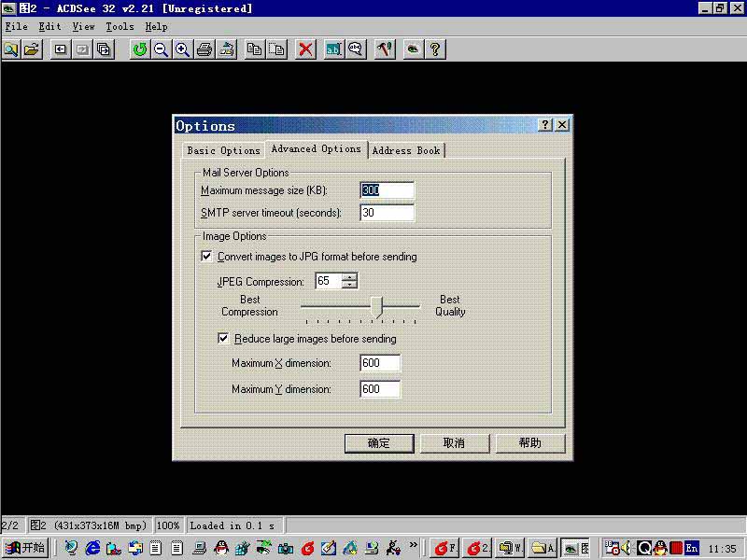
Task: Click the ant icon in quick launch
Action: click(393, 548)
